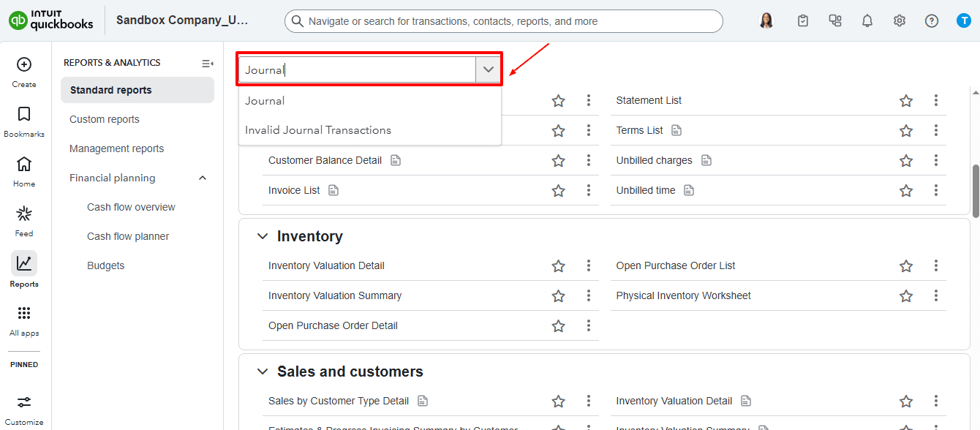Collapse the Reports & Analytics panel

click(x=208, y=64)
